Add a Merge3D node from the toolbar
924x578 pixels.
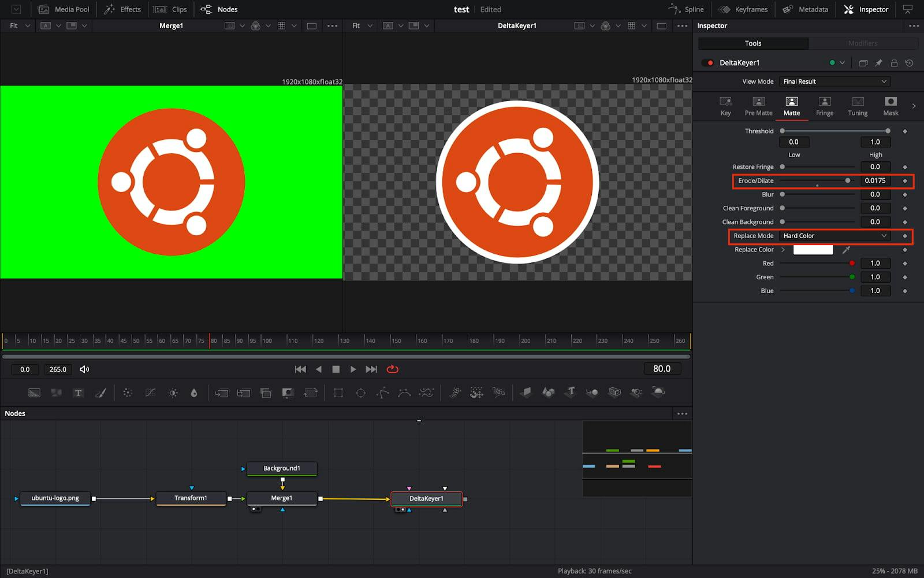tap(591, 392)
